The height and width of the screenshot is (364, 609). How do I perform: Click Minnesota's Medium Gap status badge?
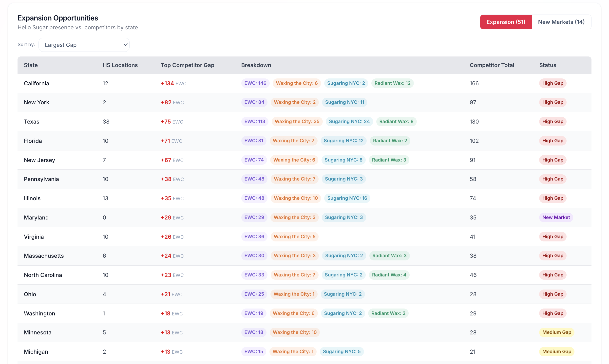click(557, 332)
